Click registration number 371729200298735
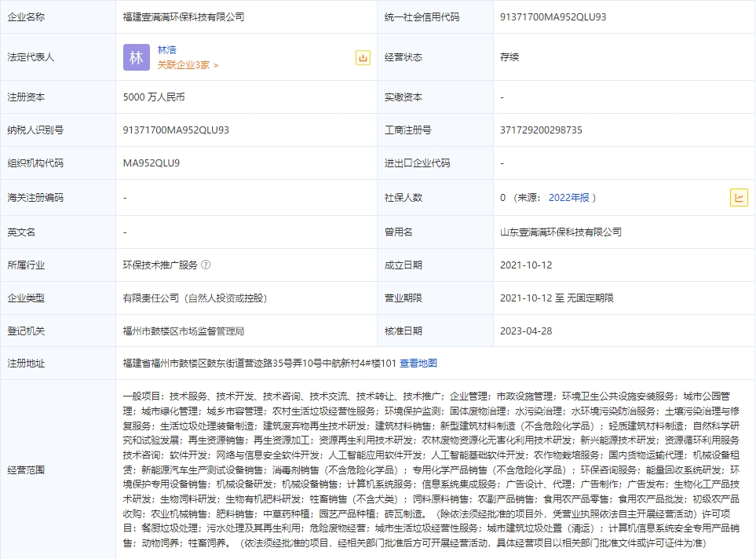Image resolution: width=756 pixels, height=559 pixels. coord(541,130)
